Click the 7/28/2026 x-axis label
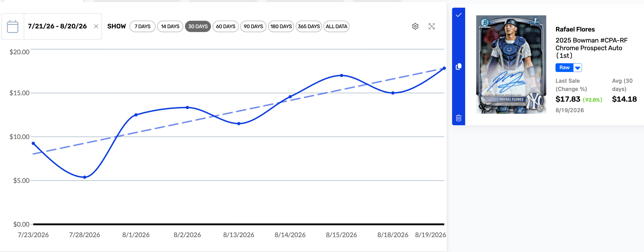The image size is (644, 252). coord(85,235)
